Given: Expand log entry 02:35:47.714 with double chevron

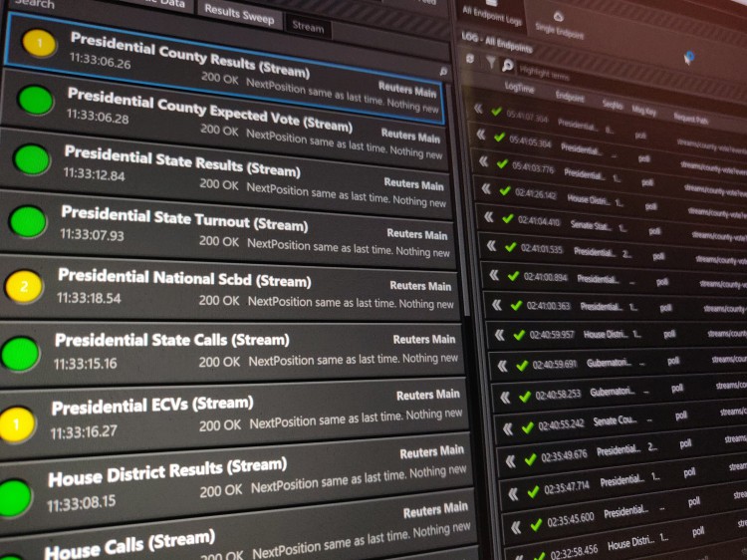Looking at the screenshot, I should coord(513,494).
